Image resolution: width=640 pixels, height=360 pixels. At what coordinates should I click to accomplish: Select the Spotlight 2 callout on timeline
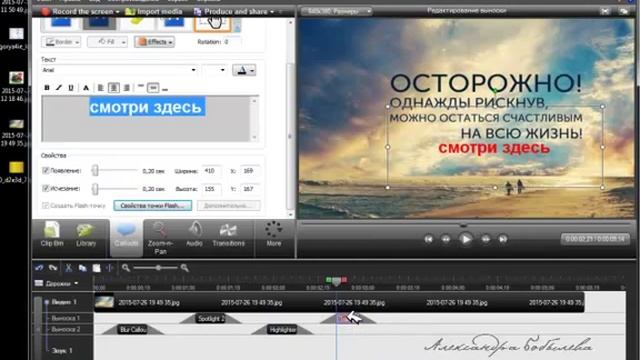click(211, 318)
